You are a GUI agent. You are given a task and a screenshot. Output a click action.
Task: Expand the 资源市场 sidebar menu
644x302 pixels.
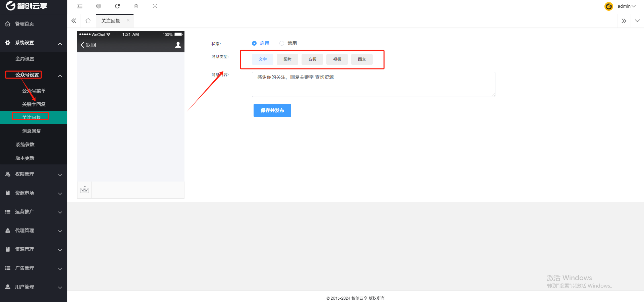click(x=34, y=193)
